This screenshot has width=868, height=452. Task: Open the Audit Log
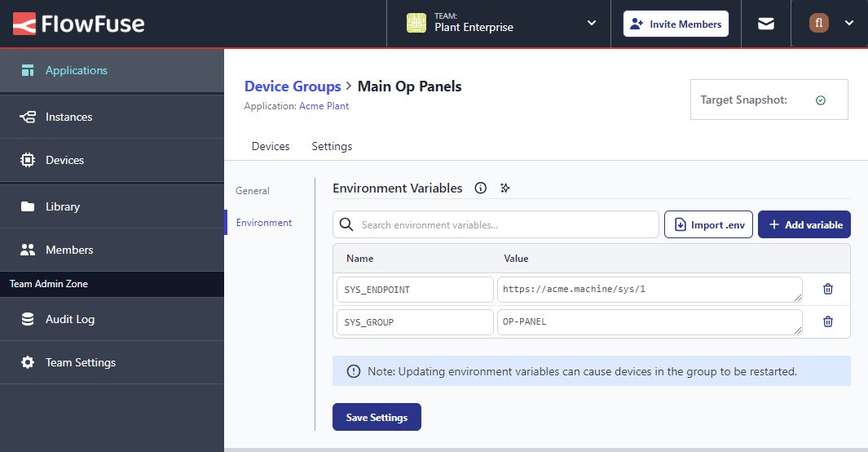pyautogui.click(x=112, y=319)
